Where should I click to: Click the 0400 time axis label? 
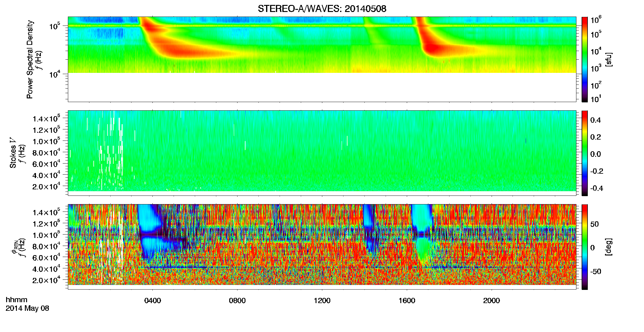(x=152, y=300)
